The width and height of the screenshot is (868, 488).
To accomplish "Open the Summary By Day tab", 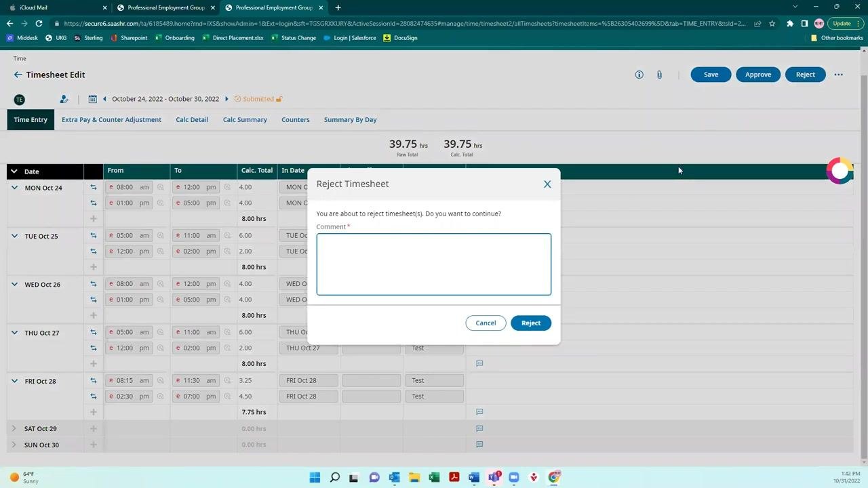I will point(350,120).
